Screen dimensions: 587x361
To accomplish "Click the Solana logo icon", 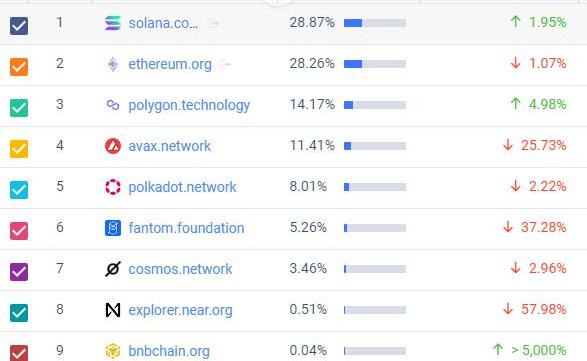I will pos(113,23).
